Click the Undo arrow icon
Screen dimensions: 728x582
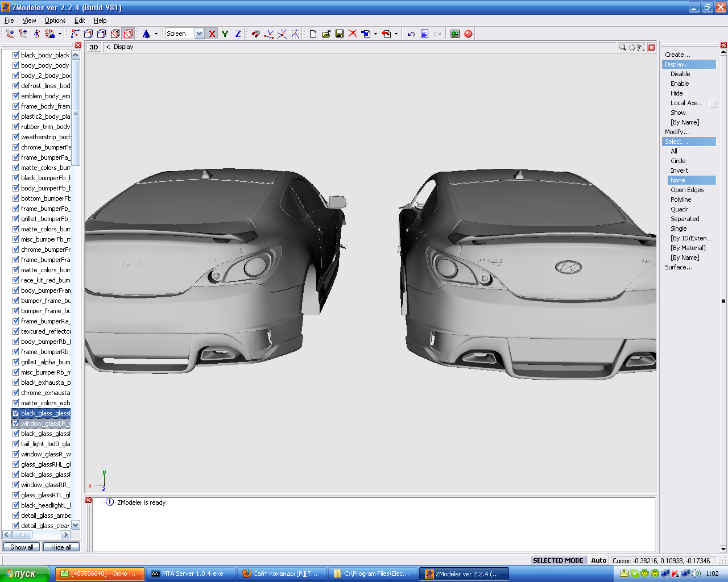[411, 34]
